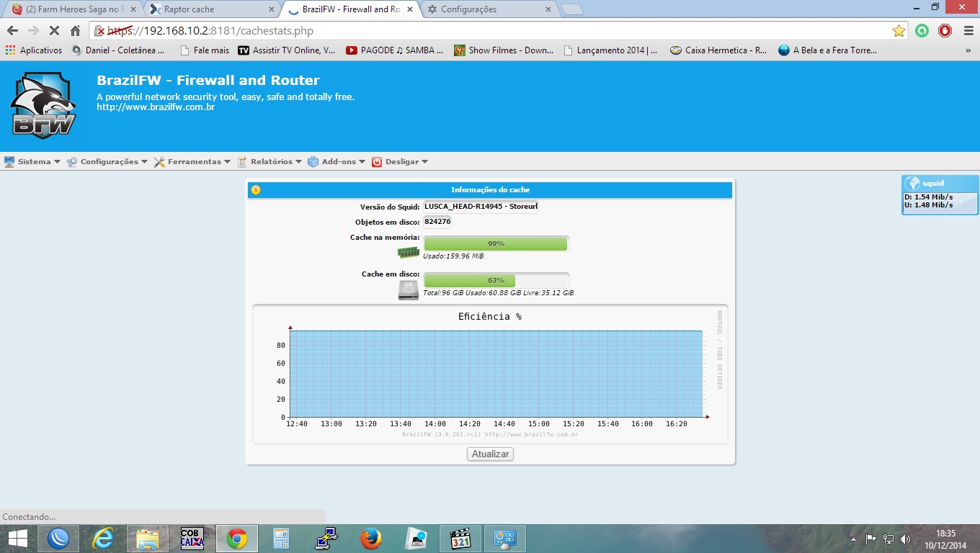The width and height of the screenshot is (980, 553).
Task: Open the Daniel - Coletânea bookmark
Action: (118, 50)
